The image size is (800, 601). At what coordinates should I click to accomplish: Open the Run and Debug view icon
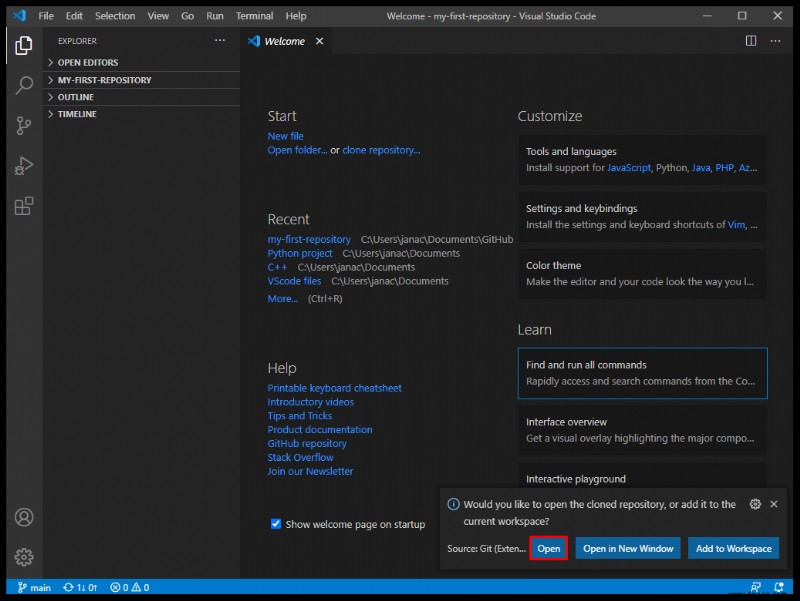pos(23,166)
